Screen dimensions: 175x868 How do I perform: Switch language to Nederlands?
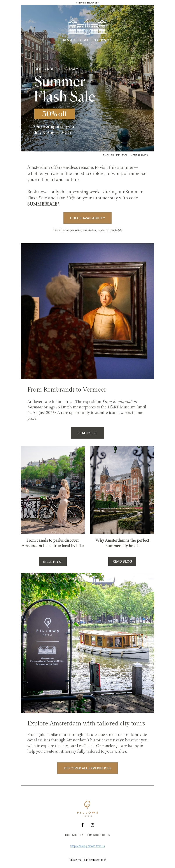click(139, 155)
